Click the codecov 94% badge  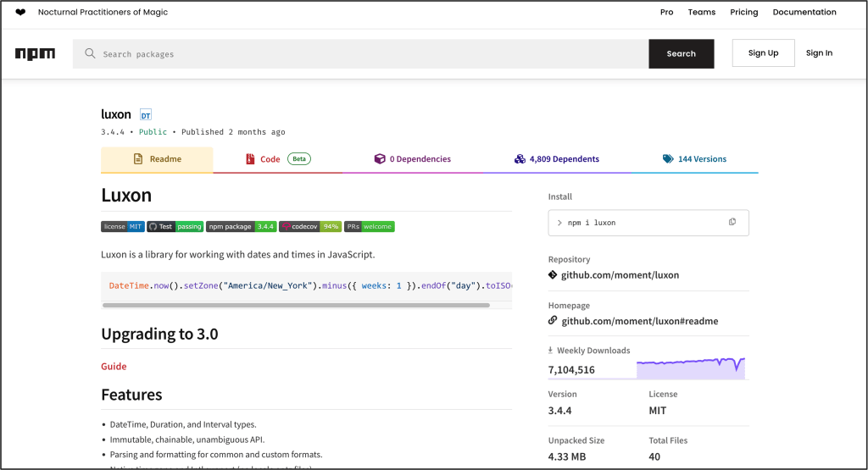click(310, 227)
